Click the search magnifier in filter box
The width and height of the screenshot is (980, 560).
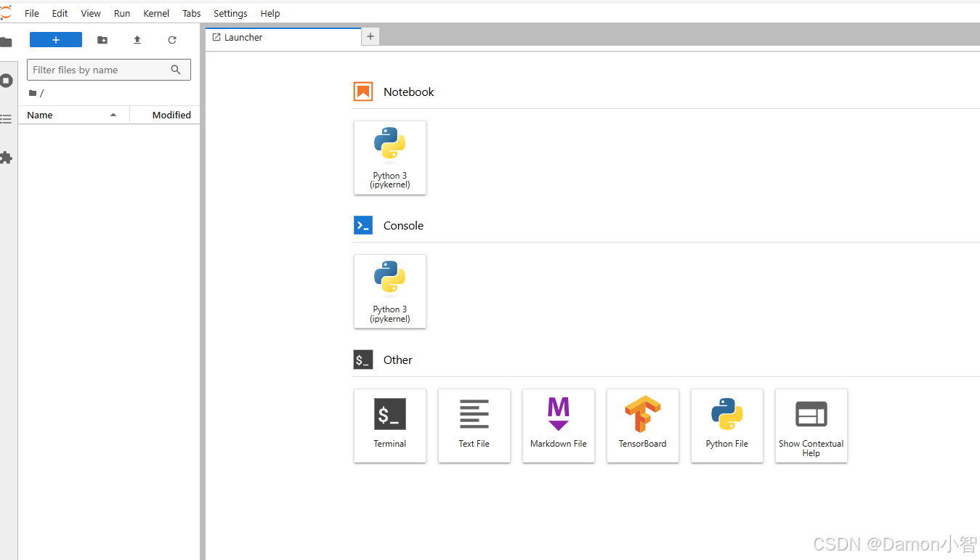(x=176, y=70)
